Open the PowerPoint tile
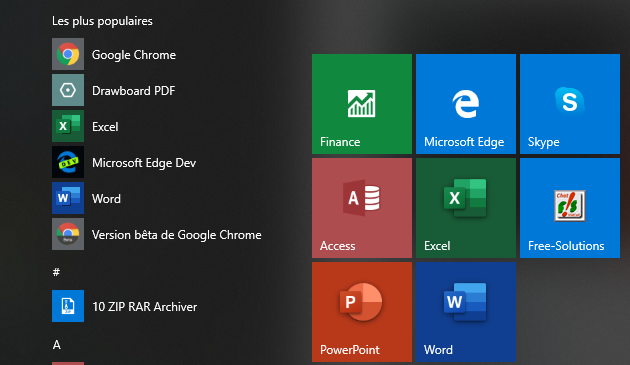Image resolution: width=630 pixels, height=365 pixels. 362,312
